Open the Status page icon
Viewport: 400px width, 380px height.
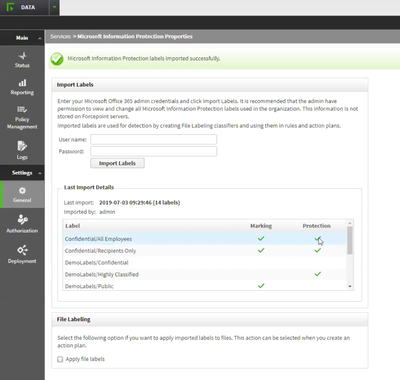tap(22, 56)
